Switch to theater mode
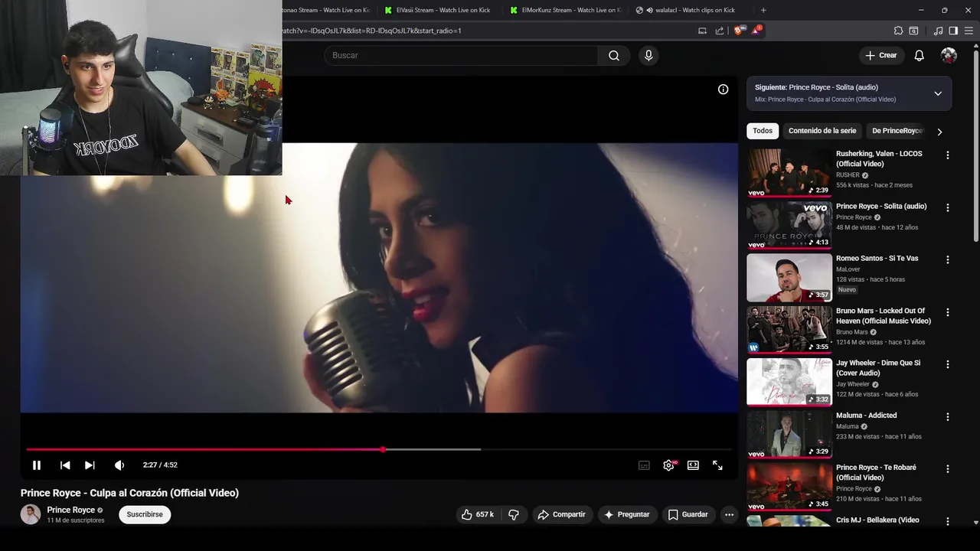Screen dimensions: 980x551 click(693, 465)
